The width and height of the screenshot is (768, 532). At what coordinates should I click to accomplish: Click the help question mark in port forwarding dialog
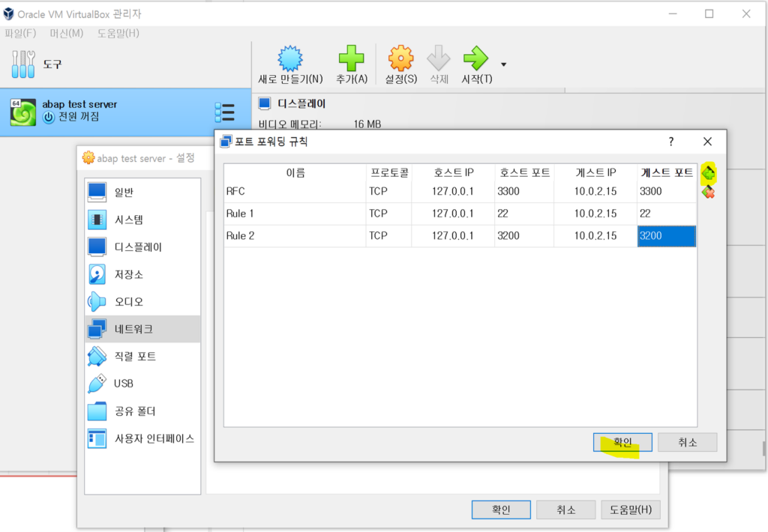tap(671, 142)
